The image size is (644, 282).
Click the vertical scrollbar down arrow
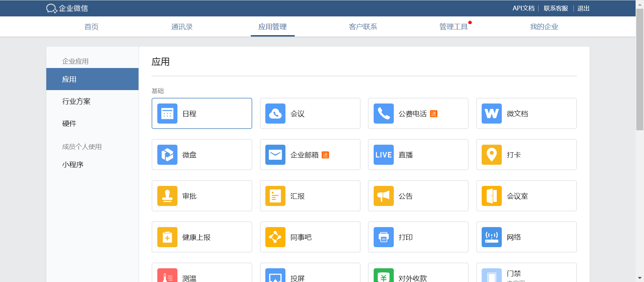pos(640,278)
